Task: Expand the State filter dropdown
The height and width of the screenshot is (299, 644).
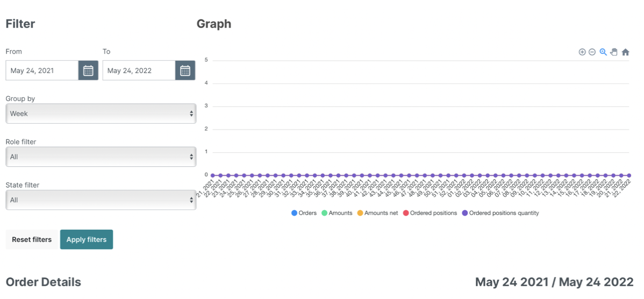Action: pos(101,200)
